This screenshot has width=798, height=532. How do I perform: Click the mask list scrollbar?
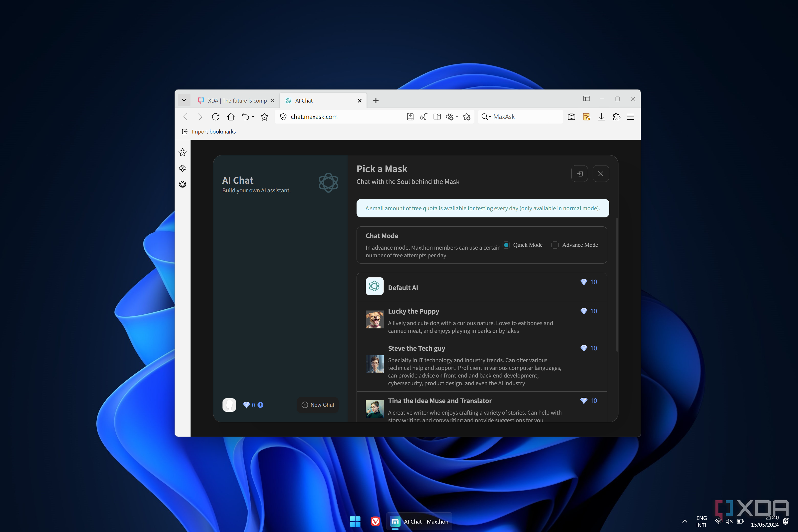617,284
